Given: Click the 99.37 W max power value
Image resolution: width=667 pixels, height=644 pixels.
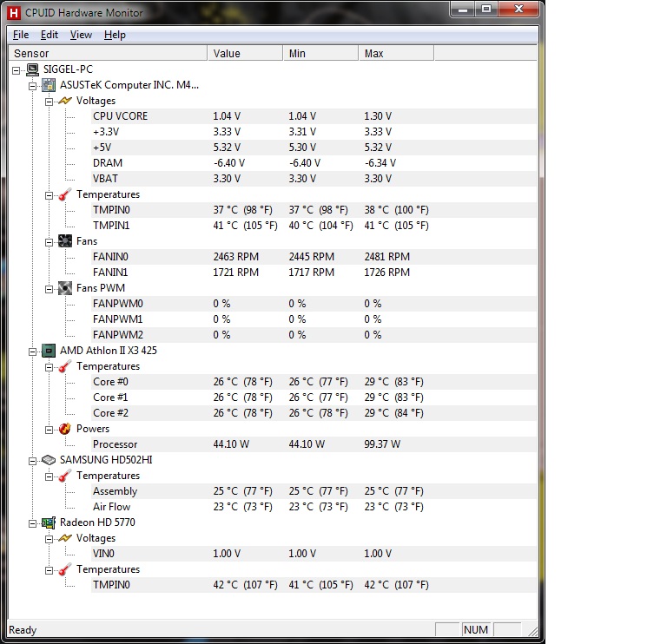Looking at the screenshot, I should (x=382, y=444).
